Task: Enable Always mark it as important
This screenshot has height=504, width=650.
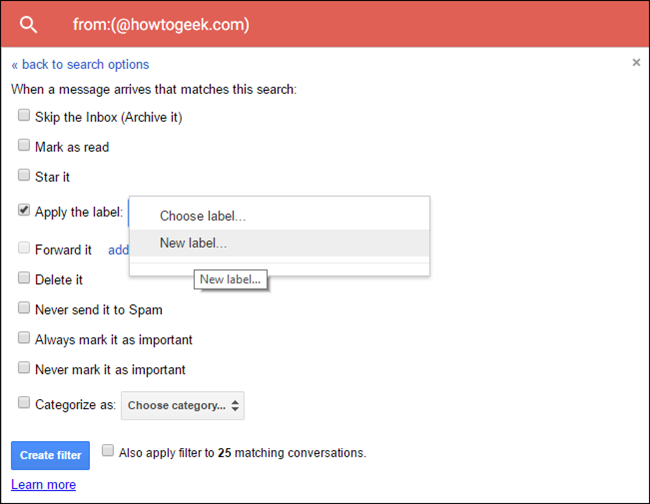Action: 24,339
